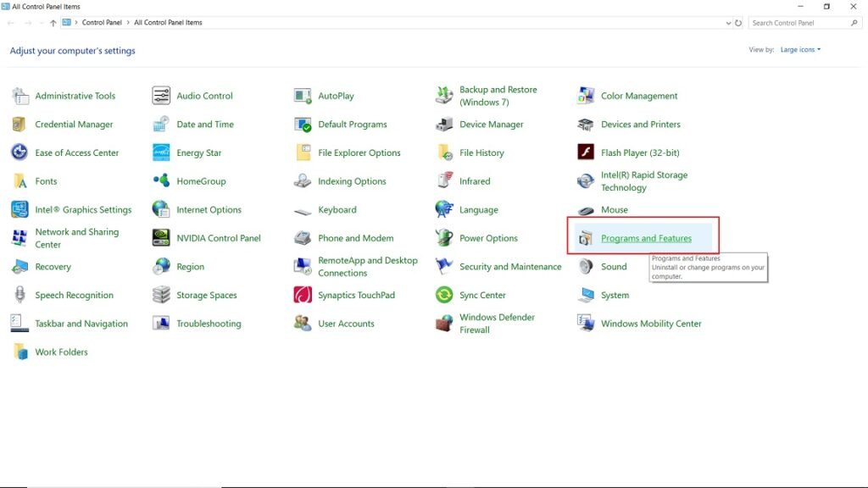Open the User Accounts link

tap(346, 324)
